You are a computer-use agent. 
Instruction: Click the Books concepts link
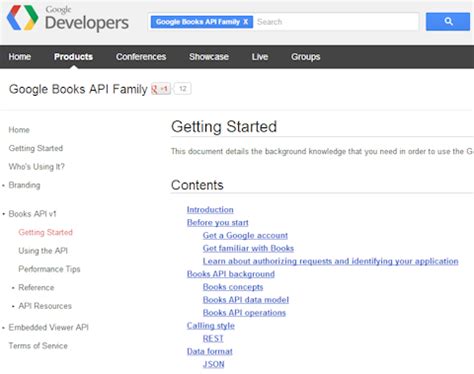coord(233,287)
